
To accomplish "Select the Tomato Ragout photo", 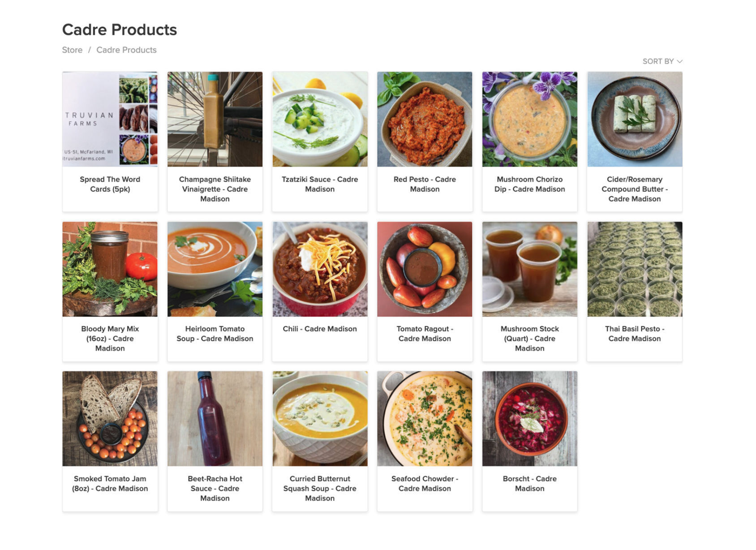I will pos(425,268).
